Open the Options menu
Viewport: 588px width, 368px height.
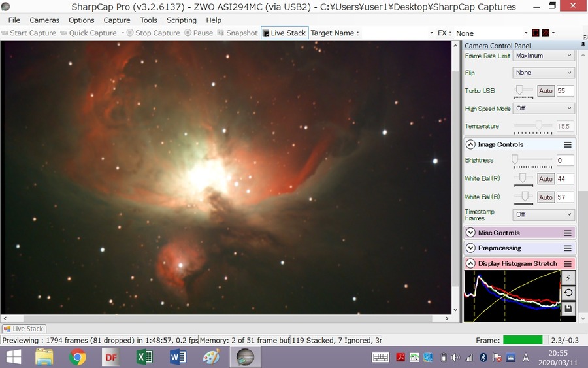[82, 20]
